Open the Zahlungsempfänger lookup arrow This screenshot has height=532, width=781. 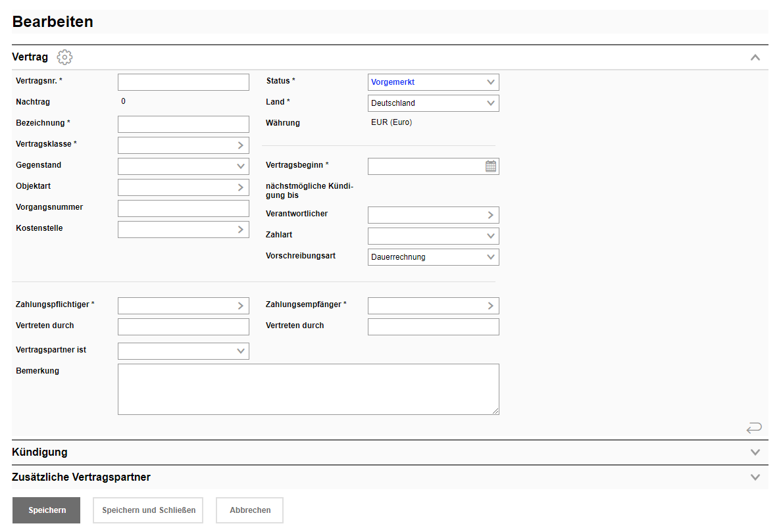click(x=491, y=306)
